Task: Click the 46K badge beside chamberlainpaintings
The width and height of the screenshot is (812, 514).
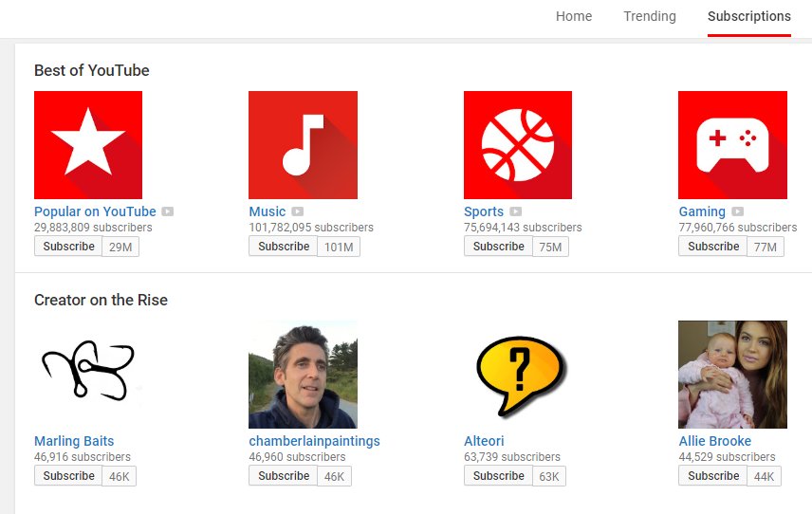Action: coord(335,476)
